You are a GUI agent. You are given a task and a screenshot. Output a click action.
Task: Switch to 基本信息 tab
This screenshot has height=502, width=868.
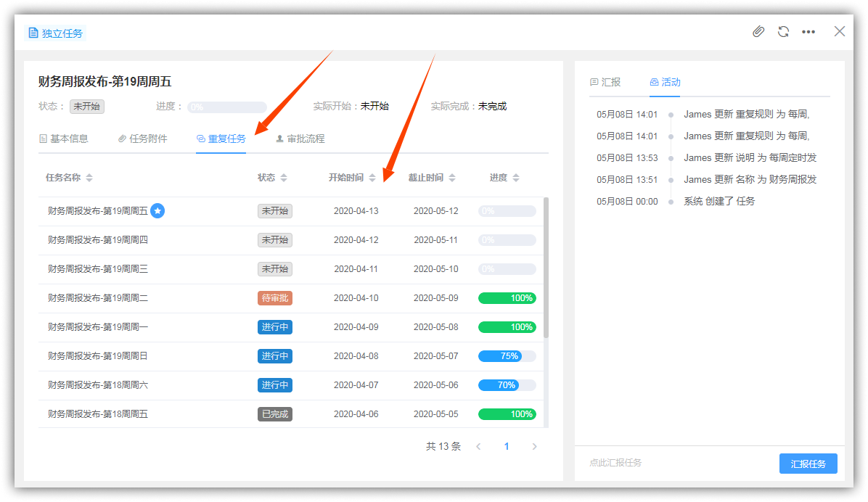point(64,139)
